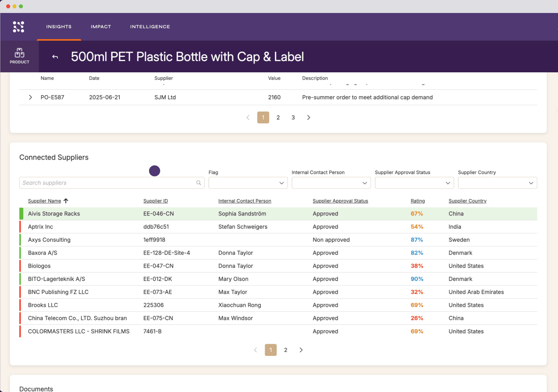Sort by Supplier ID column header
The height and width of the screenshot is (392, 558).
[x=156, y=201]
